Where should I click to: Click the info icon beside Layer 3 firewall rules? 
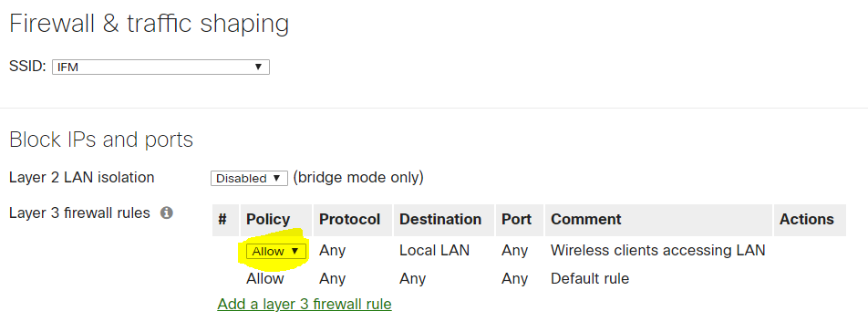click(x=167, y=213)
